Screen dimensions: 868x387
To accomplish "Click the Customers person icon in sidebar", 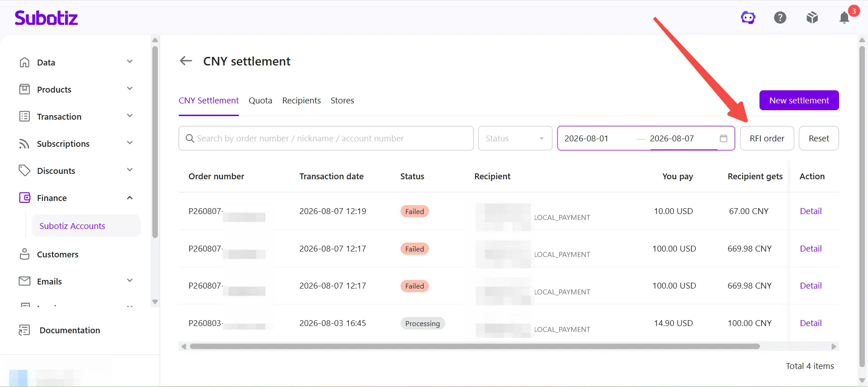I will point(24,254).
